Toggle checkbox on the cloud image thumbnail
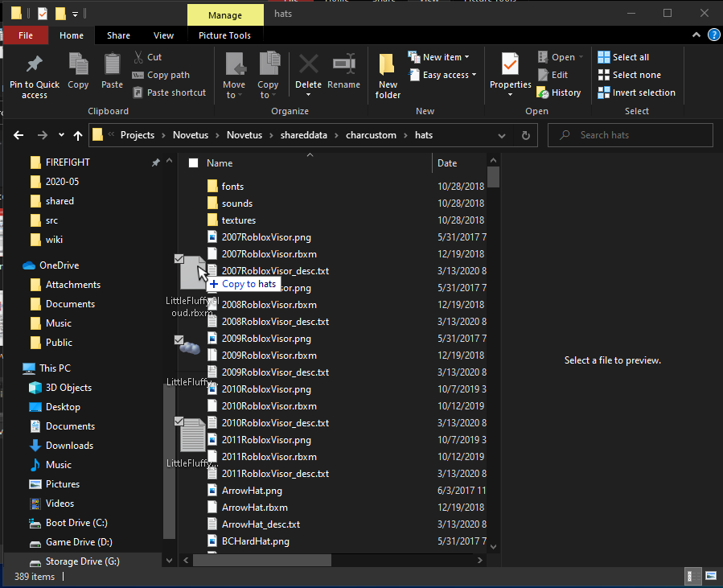723x588 pixels. [179, 340]
